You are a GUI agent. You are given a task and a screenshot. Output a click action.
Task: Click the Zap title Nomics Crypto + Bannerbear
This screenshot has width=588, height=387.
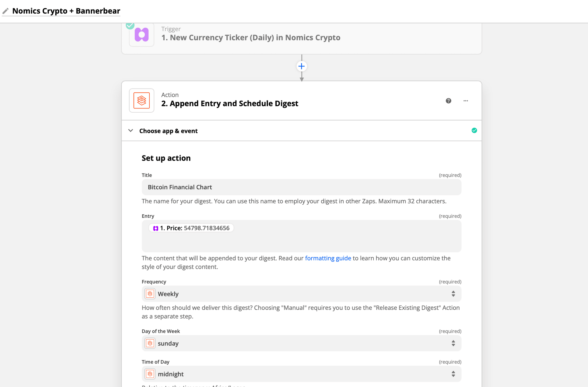66,11
